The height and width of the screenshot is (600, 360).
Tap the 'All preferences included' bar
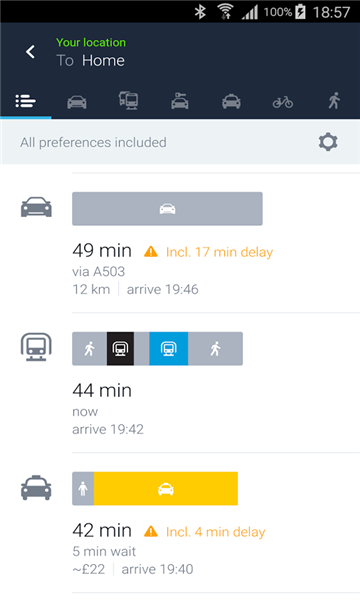pyautogui.click(x=180, y=142)
